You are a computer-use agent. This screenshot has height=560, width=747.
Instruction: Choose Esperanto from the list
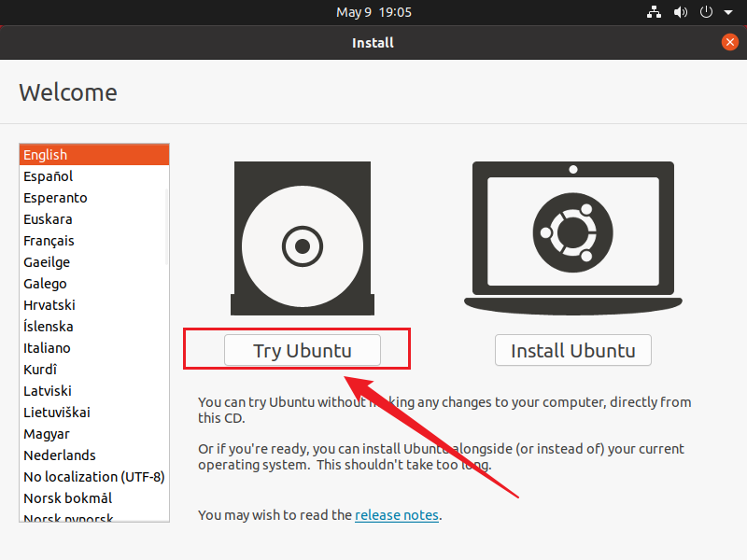(94, 198)
